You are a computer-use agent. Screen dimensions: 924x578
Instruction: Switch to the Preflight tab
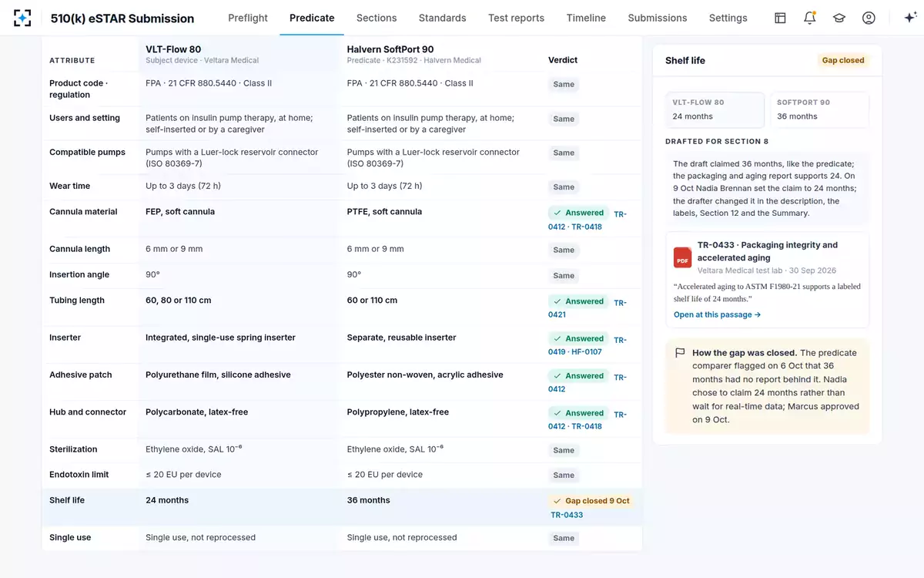point(248,18)
